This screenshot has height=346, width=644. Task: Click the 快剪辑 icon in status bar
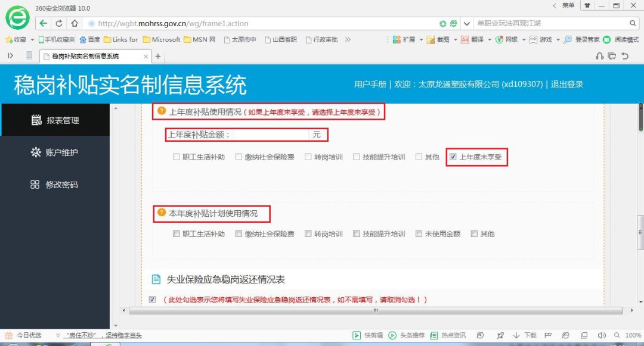coord(357,335)
